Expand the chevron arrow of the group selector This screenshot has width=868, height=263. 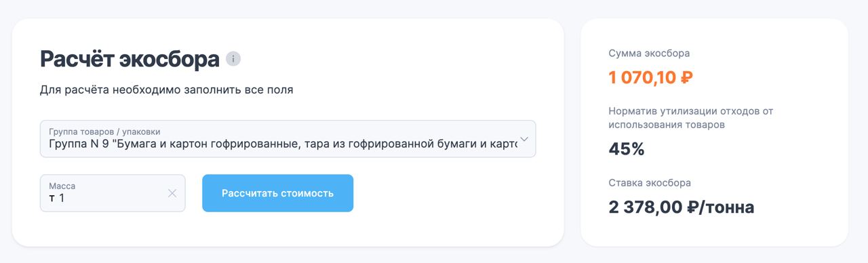(524, 139)
